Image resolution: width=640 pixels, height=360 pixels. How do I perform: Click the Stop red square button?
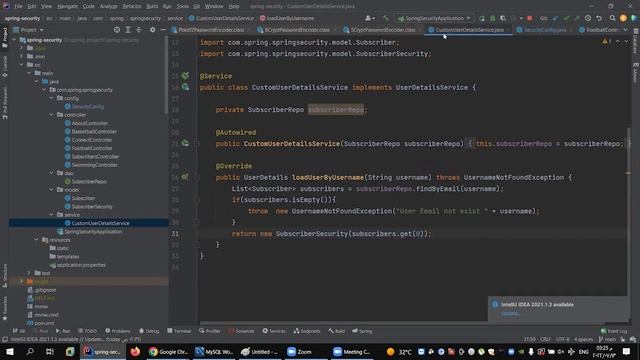point(529,18)
